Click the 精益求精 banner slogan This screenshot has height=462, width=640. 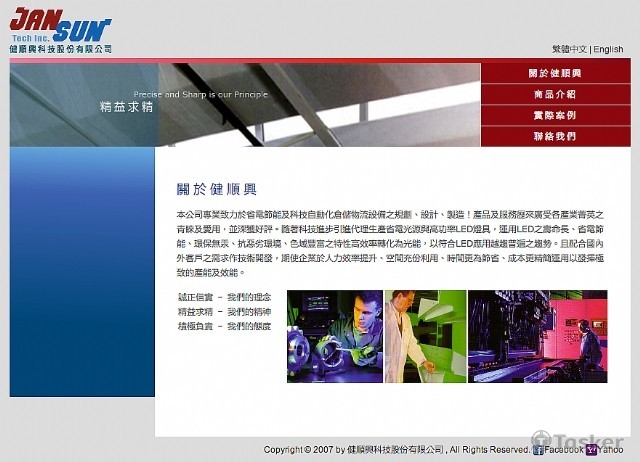[x=126, y=107]
